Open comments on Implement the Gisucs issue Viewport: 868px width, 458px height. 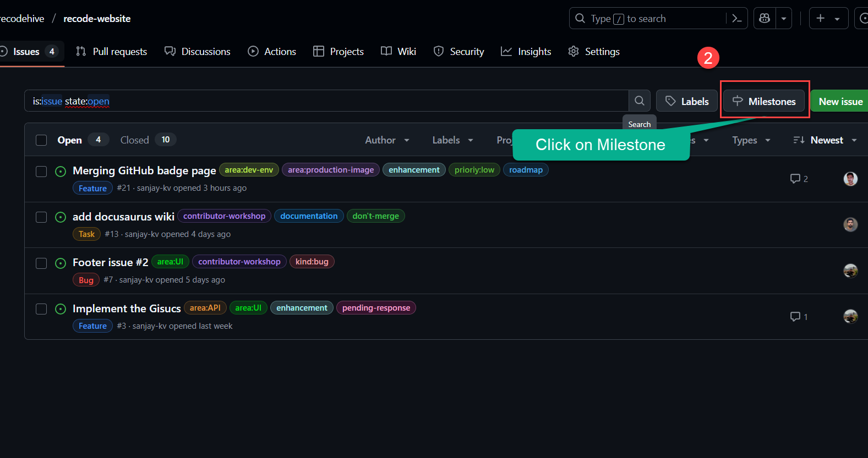799,317
